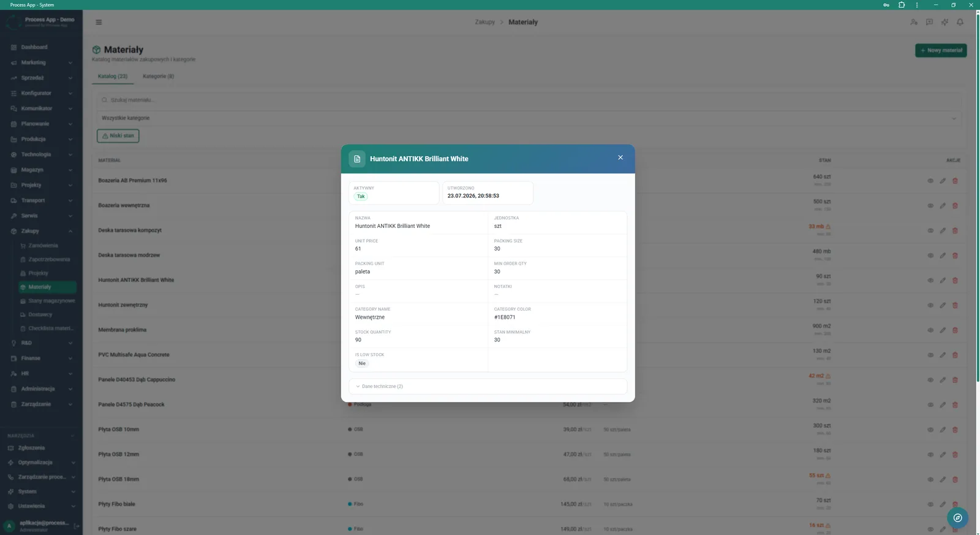Image resolution: width=980 pixels, height=535 pixels.
Task: Click the Planowanie calendar sidebar icon
Action: pyautogui.click(x=13, y=124)
